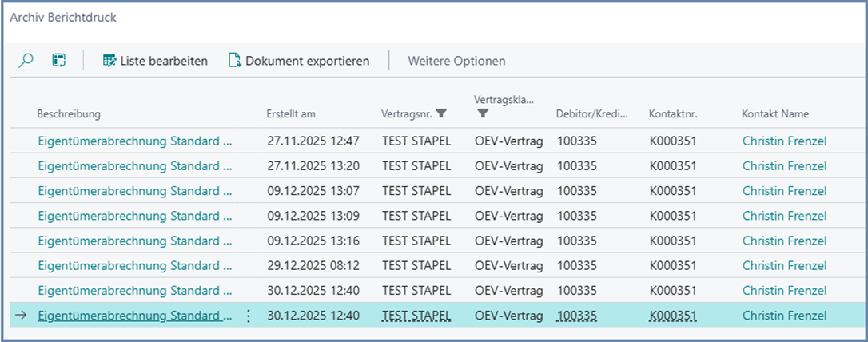The height and width of the screenshot is (342, 868).
Task: Click the row arrow indicator on last row
Action: point(22,316)
